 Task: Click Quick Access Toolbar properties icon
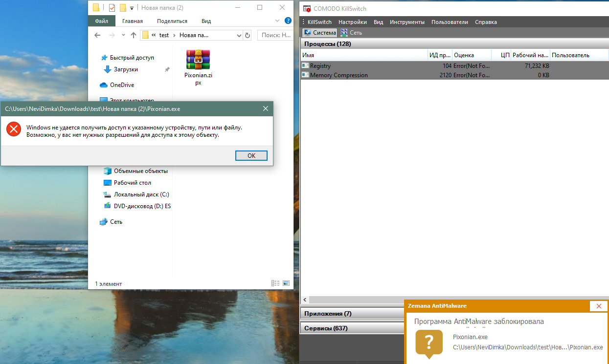click(112, 7)
